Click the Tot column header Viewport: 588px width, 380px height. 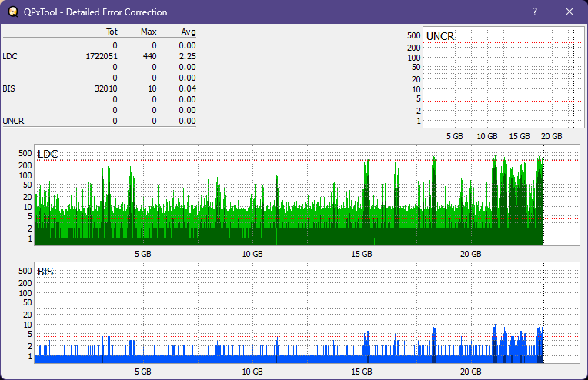(112, 32)
